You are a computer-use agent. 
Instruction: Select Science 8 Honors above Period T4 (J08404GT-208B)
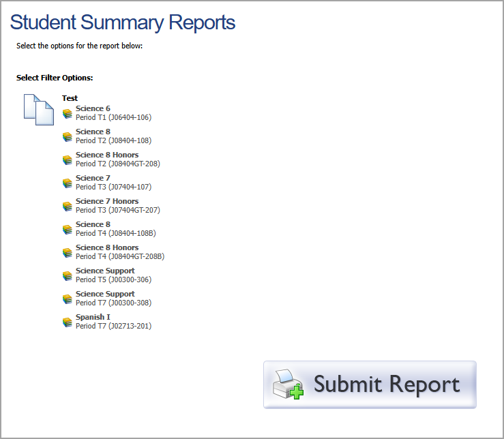click(x=107, y=247)
